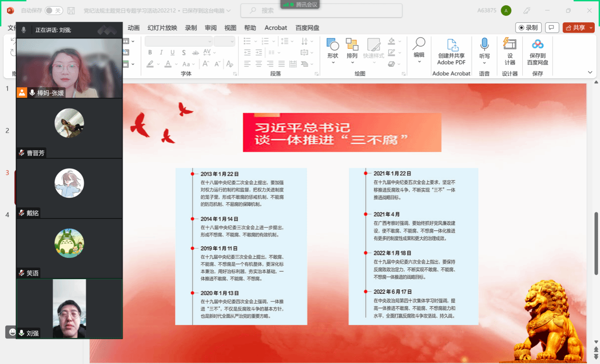The width and height of the screenshot is (600, 364).
Task: Switch to the Acrobat ribbon tab
Action: tap(276, 28)
